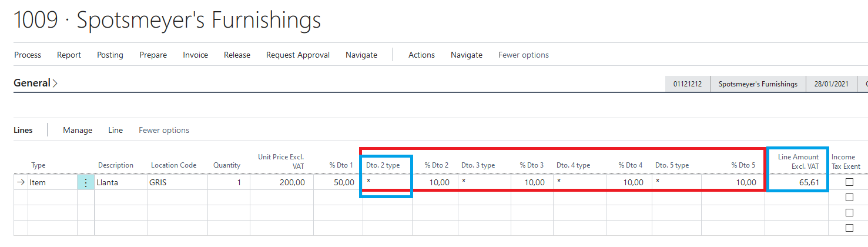
Task: Click Fewer options in the Lines section
Action: tap(164, 130)
